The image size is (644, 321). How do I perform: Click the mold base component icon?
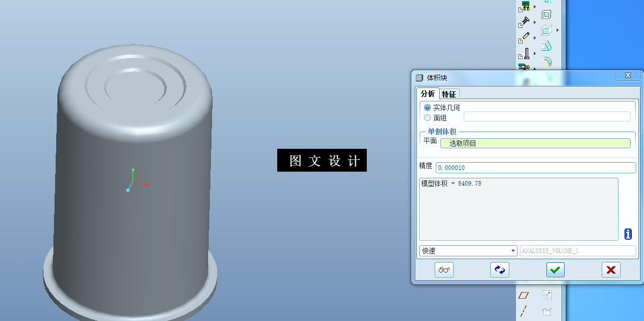[524, 6]
